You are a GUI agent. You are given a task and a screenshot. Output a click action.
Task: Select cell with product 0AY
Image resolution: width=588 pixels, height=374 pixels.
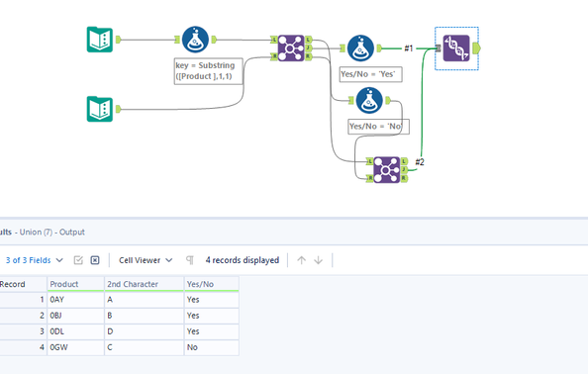point(75,300)
